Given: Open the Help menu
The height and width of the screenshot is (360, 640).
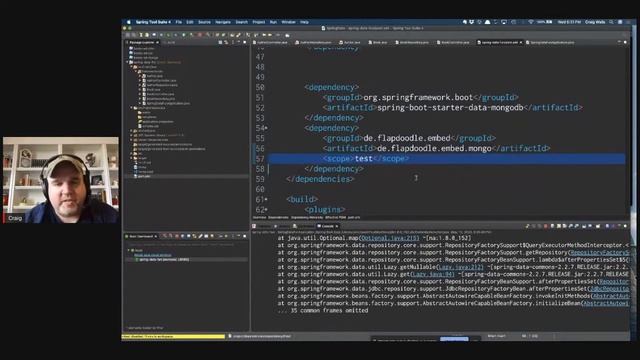Looking at the screenshot, I should [304, 22].
